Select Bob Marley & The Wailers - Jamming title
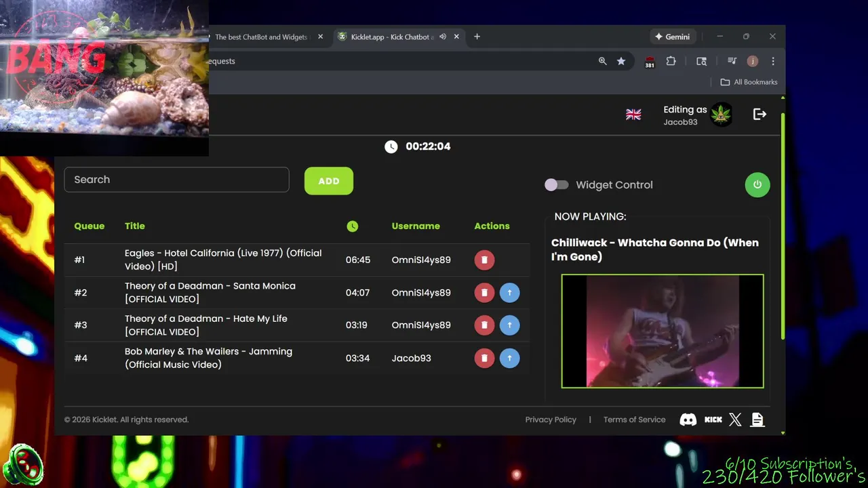This screenshot has width=868, height=488. [x=208, y=358]
